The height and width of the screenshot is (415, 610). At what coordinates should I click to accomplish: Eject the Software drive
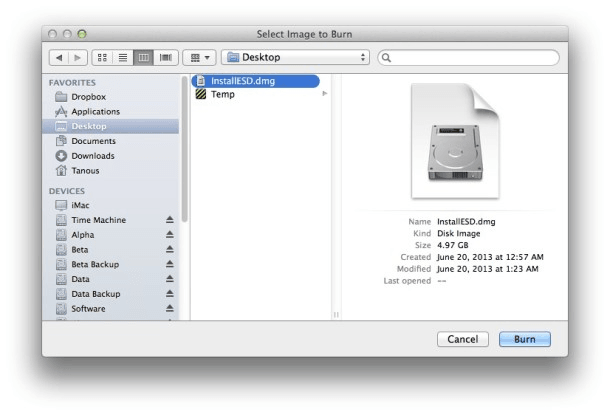point(170,308)
